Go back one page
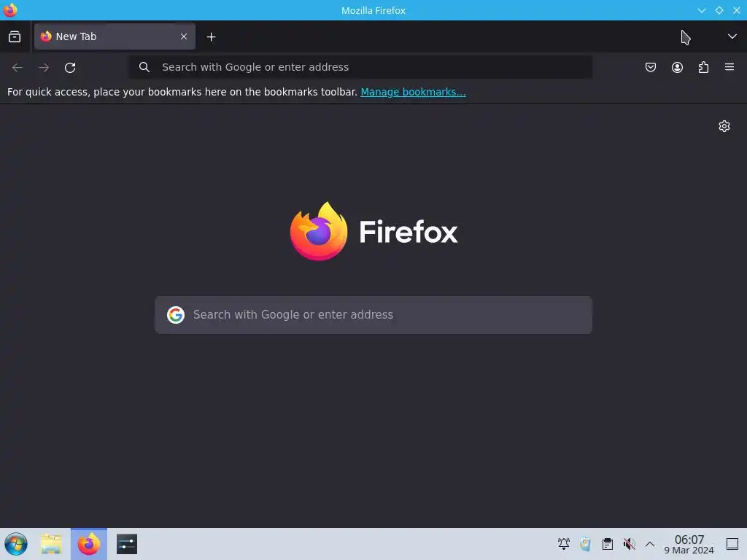 point(18,68)
